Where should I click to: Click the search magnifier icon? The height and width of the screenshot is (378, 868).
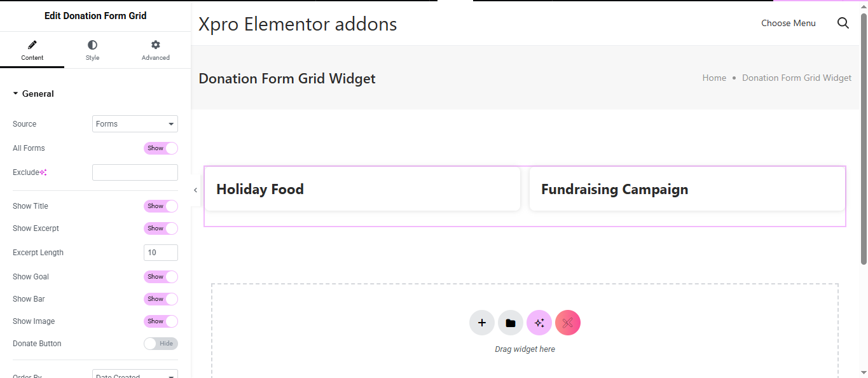(843, 23)
